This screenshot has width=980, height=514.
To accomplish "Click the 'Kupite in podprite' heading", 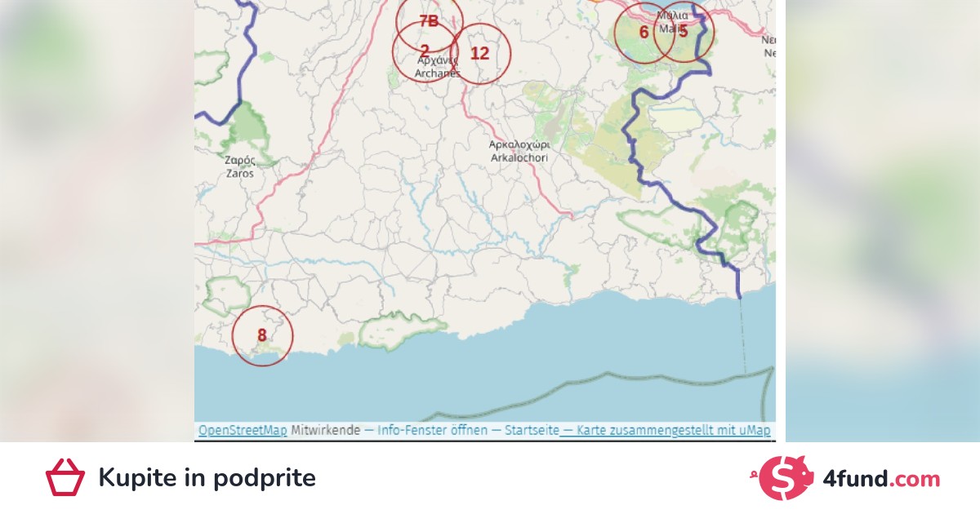I will pyautogui.click(x=207, y=478).
